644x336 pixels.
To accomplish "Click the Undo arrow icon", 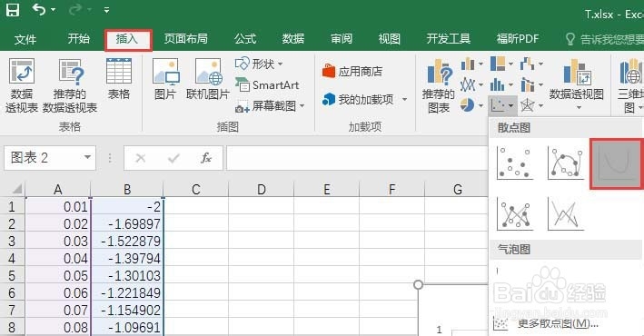I will [x=39, y=9].
